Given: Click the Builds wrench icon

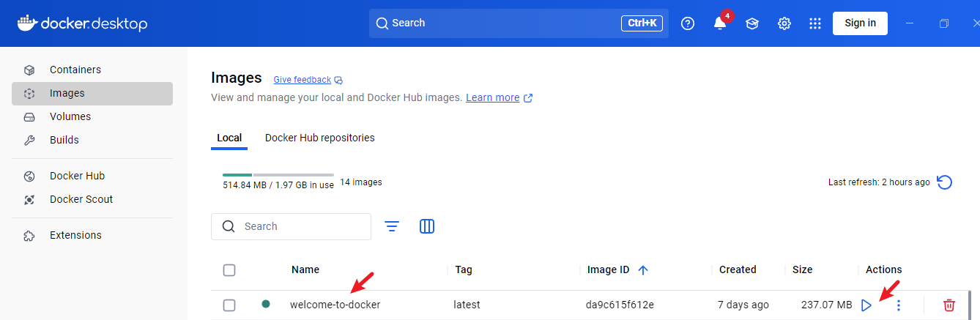Looking at the screenshot, I should point(29,141).
